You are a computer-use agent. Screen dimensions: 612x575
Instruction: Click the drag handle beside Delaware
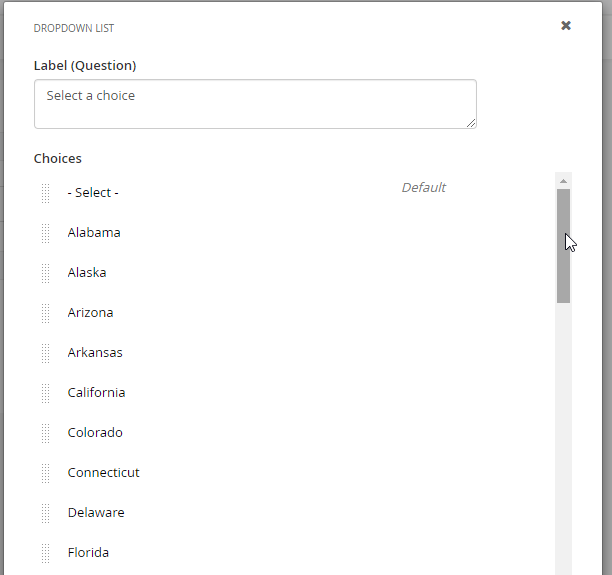[46, 513]
